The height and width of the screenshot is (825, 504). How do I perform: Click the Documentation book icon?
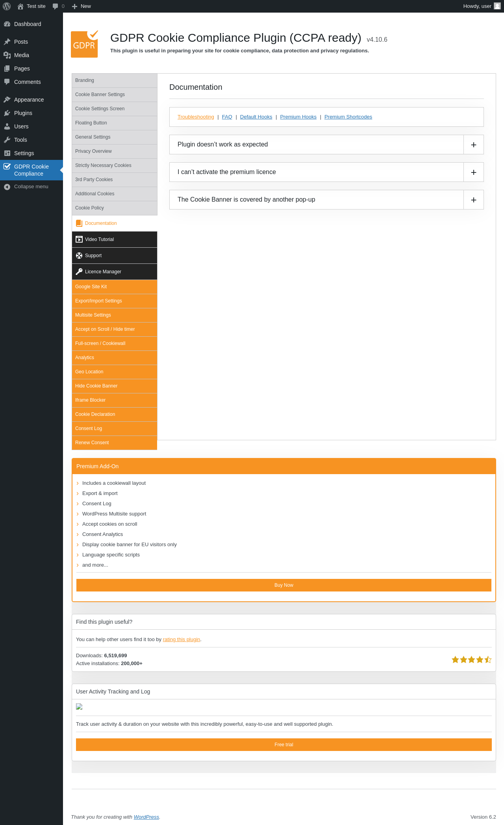tap(79, 223)
